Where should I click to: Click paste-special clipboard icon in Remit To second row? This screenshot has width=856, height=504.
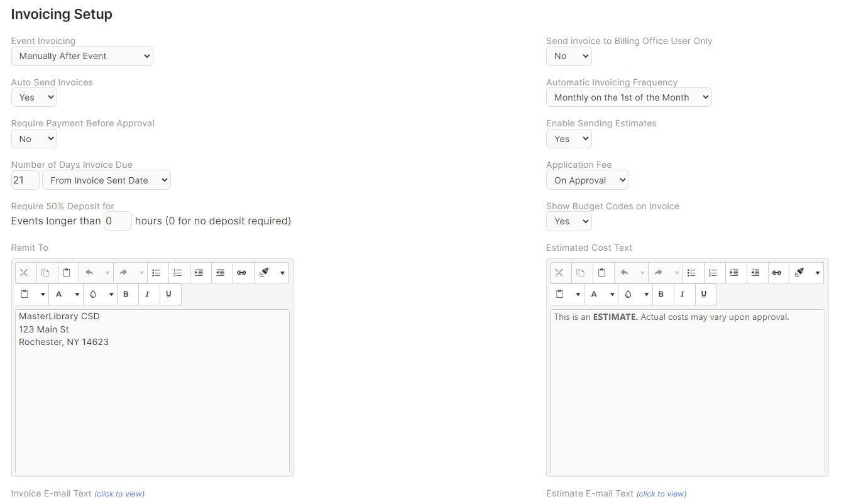[x=25, y=294]
